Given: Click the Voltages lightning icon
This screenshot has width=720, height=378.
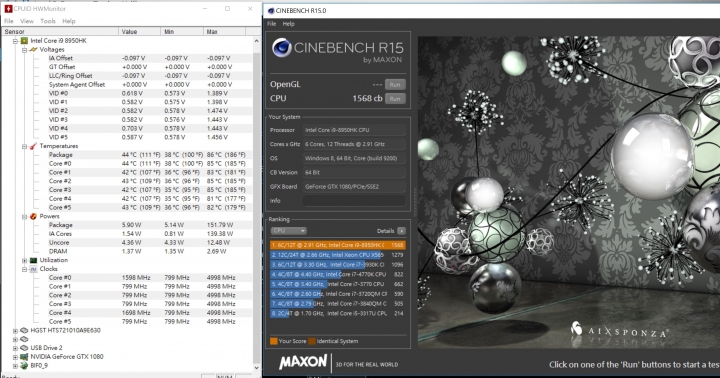Looking at the screenshot, I should [34, 49].
